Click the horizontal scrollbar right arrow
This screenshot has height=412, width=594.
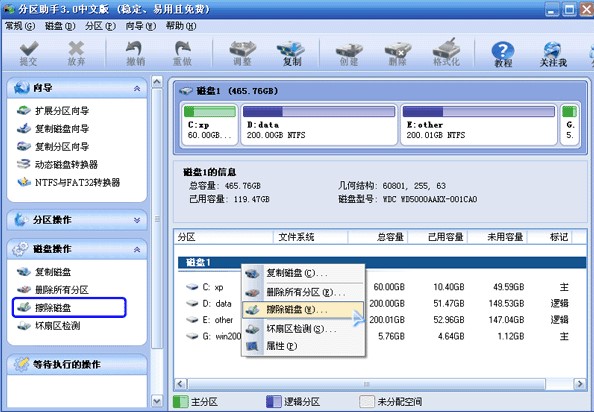click(580, 384)
